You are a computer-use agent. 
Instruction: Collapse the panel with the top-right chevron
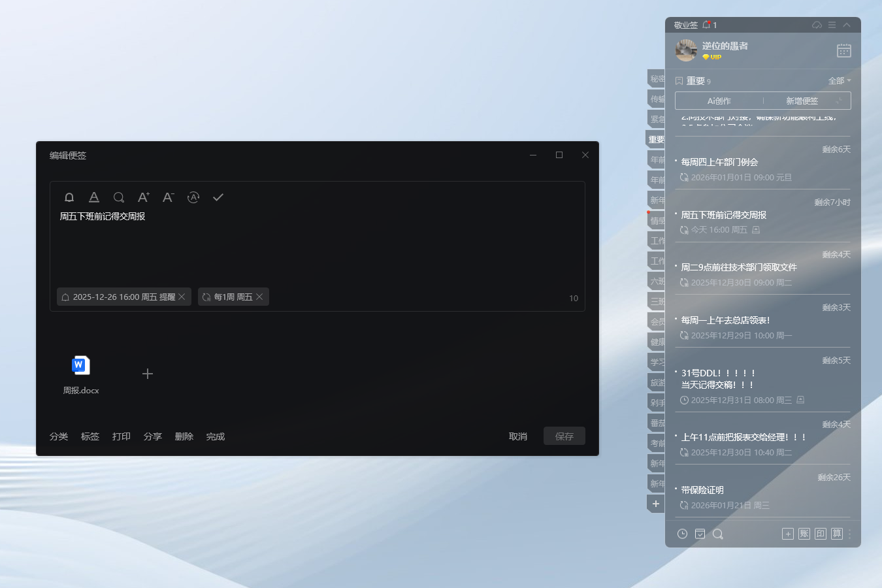(848, 24)
